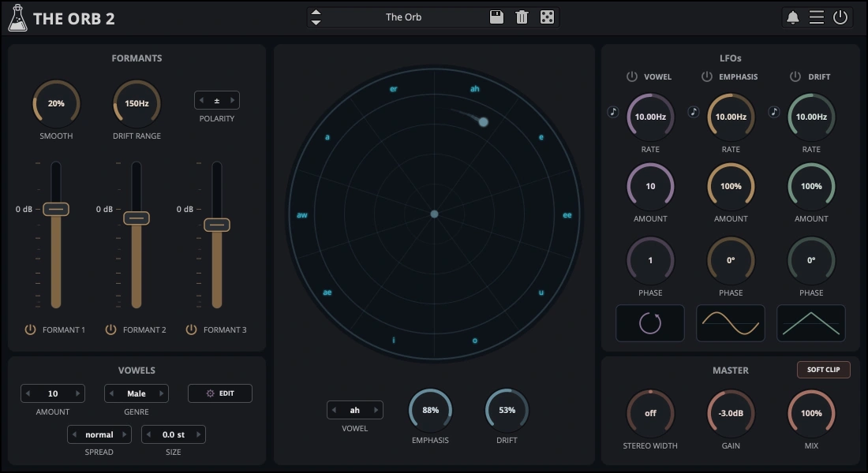Screen dimensions: 868x473
Task: Click the Drift LFO Rate knob
Action: click(811, 117)
